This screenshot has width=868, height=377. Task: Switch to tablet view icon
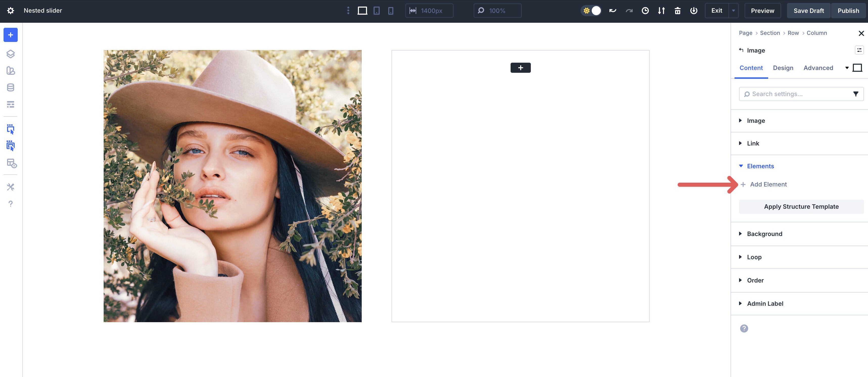376,10
